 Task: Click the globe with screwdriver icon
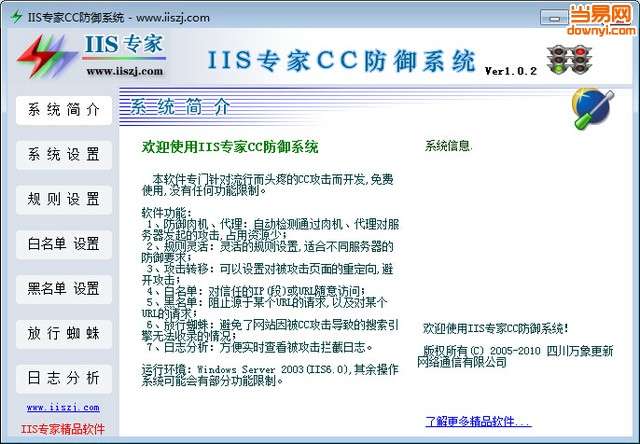click(593, 108)
